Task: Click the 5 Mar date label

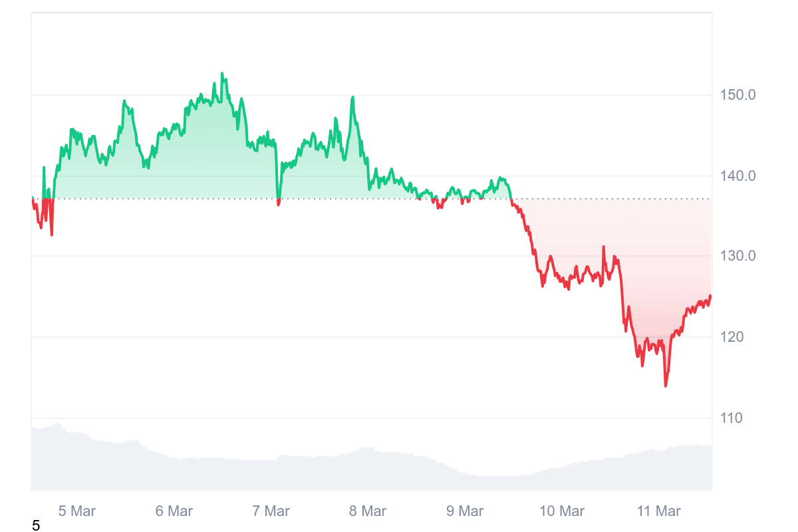Action: click(x=76, y=511)
